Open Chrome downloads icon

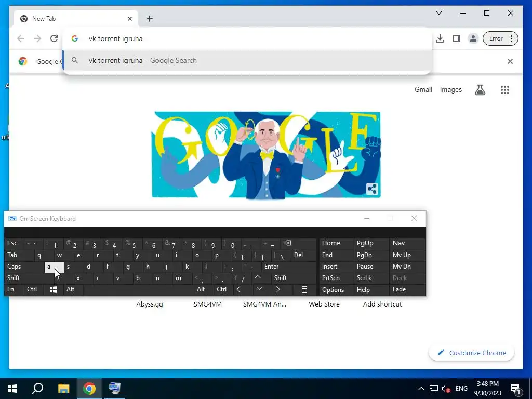point(440,38)
